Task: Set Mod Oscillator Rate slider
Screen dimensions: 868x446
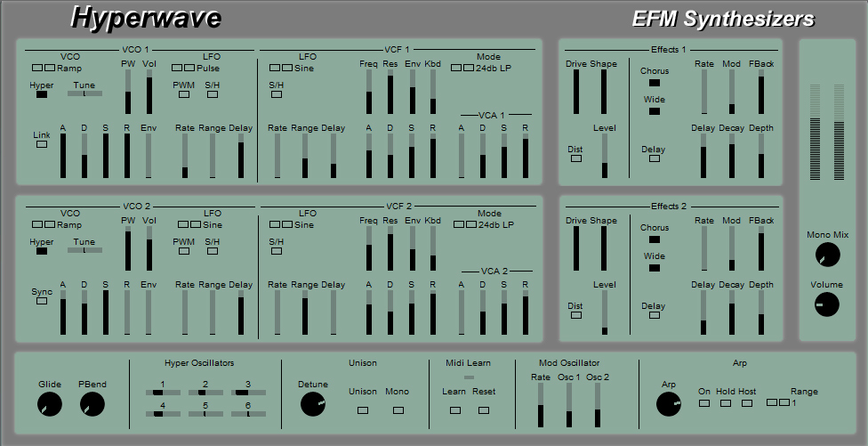Action: pos(541,405)
